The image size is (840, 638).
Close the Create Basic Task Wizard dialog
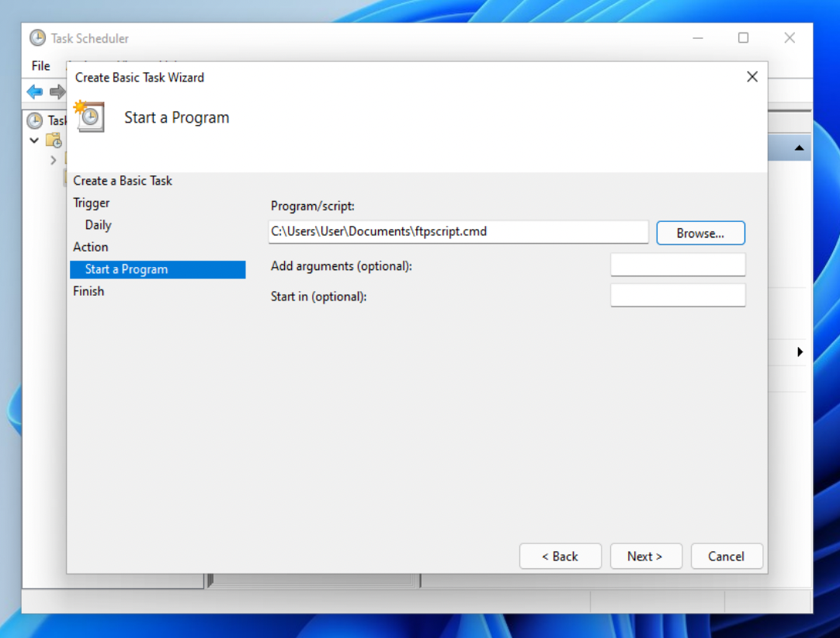click(751, 77)
